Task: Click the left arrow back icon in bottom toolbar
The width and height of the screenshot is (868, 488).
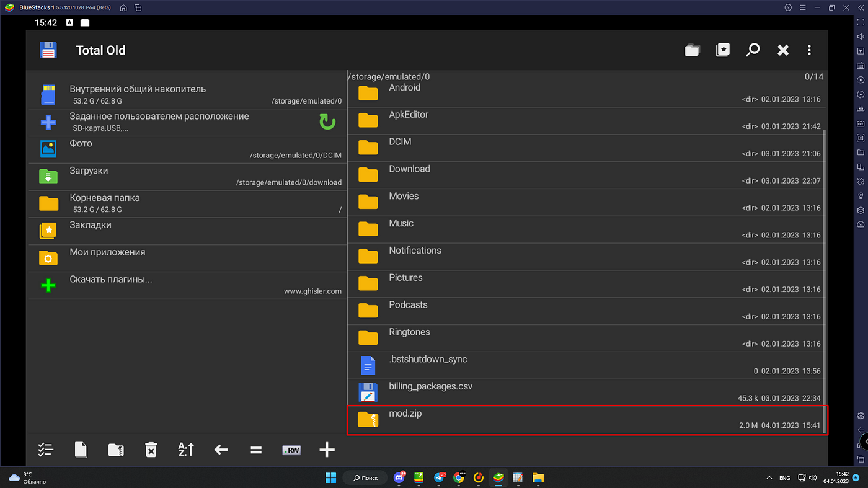Action: point(221,450)
